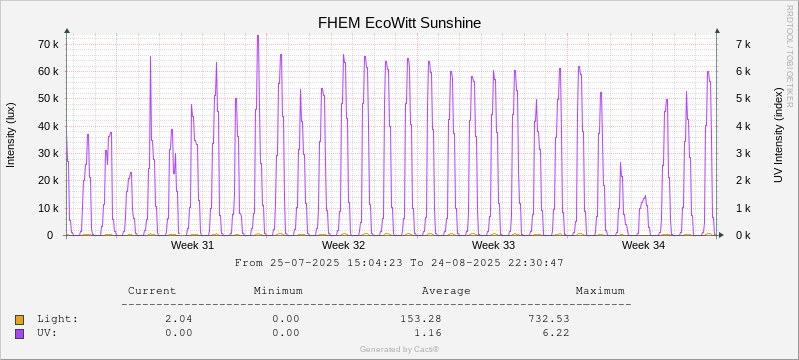Click the orange Light legend swatch
This screenshot has height=360, width=799.
(19, 320)
